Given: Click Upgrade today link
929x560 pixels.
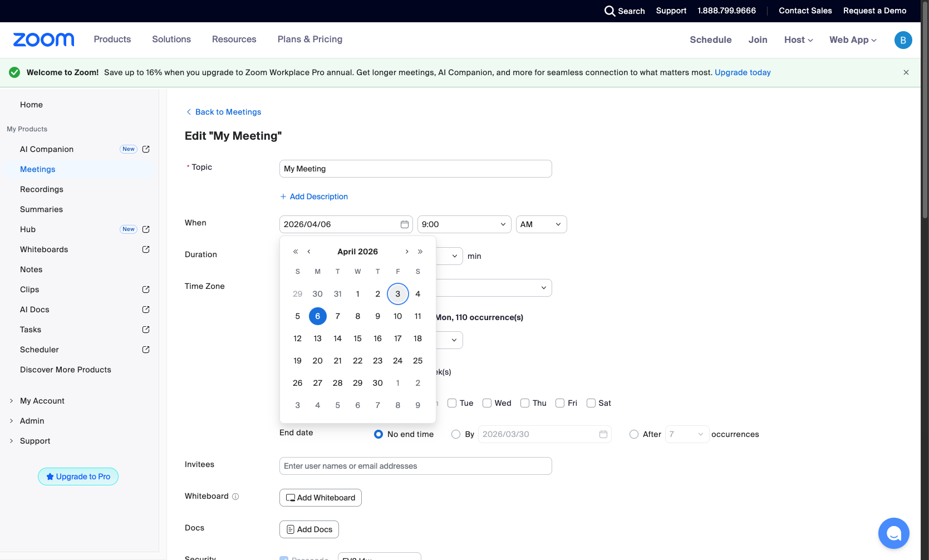Looking at the screenshot, I should click(743, 72).
